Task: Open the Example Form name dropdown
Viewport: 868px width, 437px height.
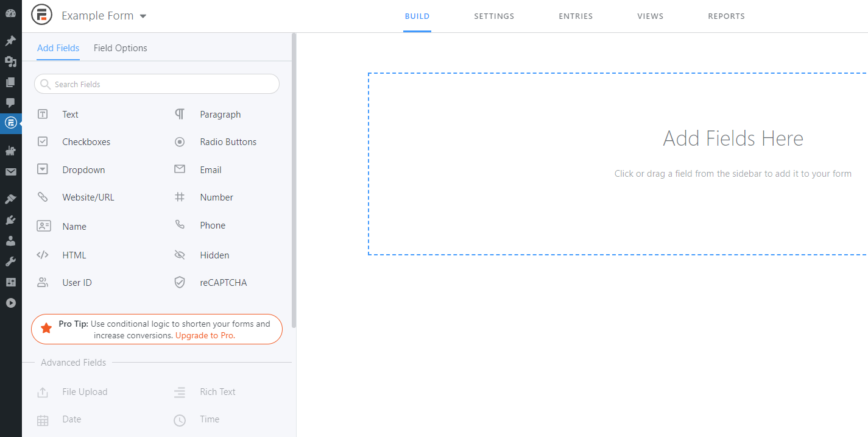Action: (x=144, y=16)
